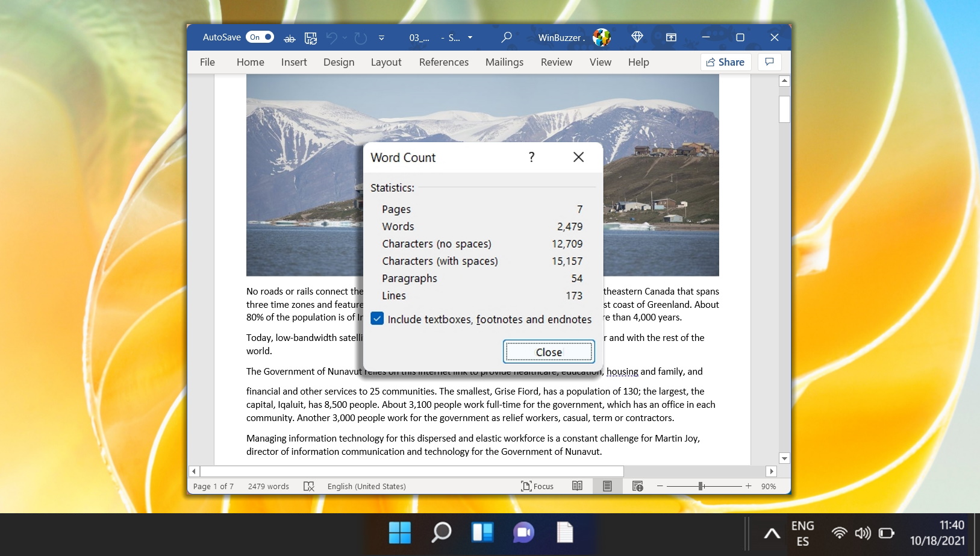This screenshot has width=980, height=556.
Task: Switch to the Review tab
Action: pos(557,62)
